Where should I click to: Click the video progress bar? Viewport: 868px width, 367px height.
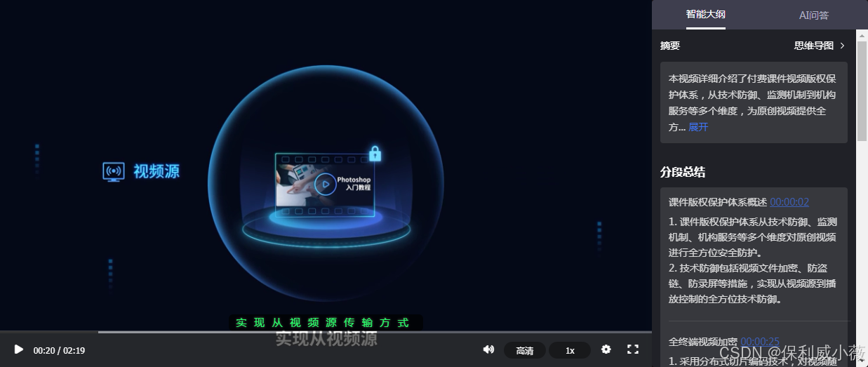326,332
